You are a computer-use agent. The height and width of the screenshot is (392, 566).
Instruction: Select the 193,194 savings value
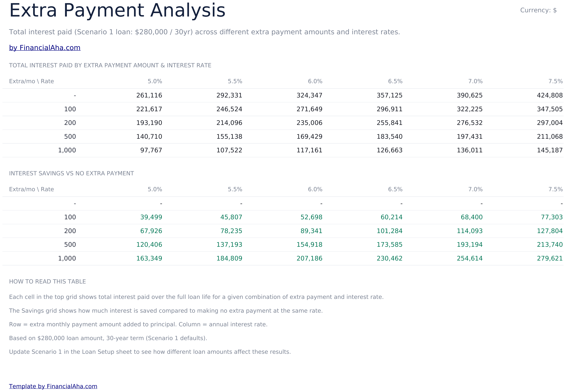pos(470,245)
